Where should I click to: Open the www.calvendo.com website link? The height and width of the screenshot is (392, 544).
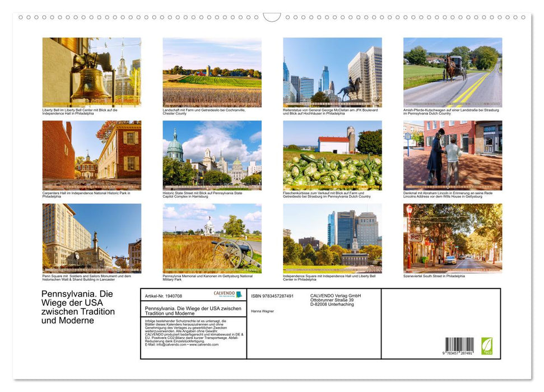tap(204, 345)
